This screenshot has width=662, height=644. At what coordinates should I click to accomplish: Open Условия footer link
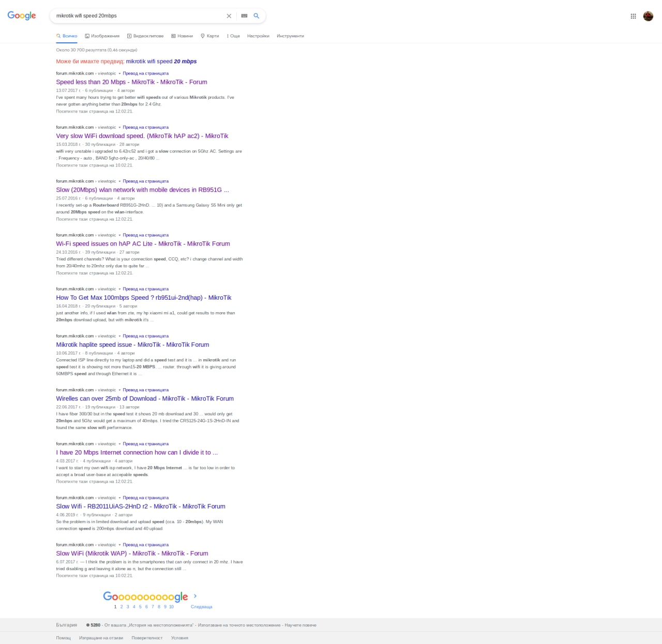coord(179,638)
